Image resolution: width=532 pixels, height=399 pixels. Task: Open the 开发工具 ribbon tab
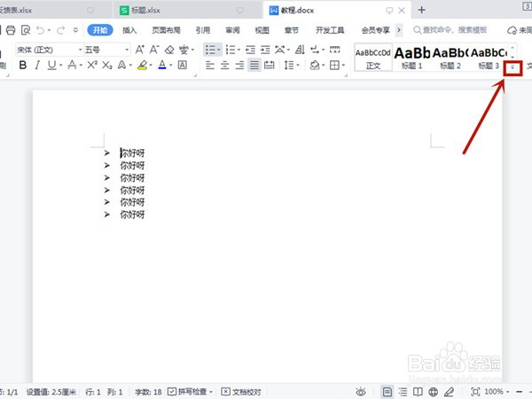(330, 30)
